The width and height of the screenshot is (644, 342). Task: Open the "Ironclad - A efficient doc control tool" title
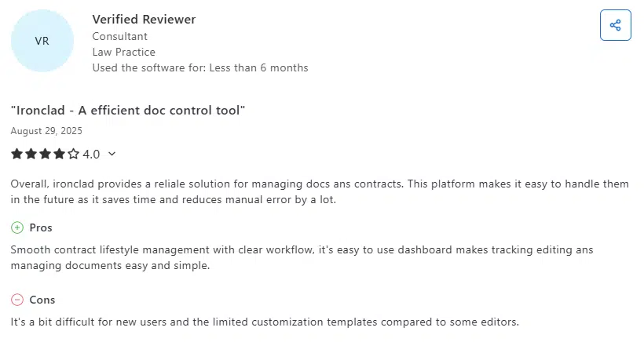coord(128,111)
